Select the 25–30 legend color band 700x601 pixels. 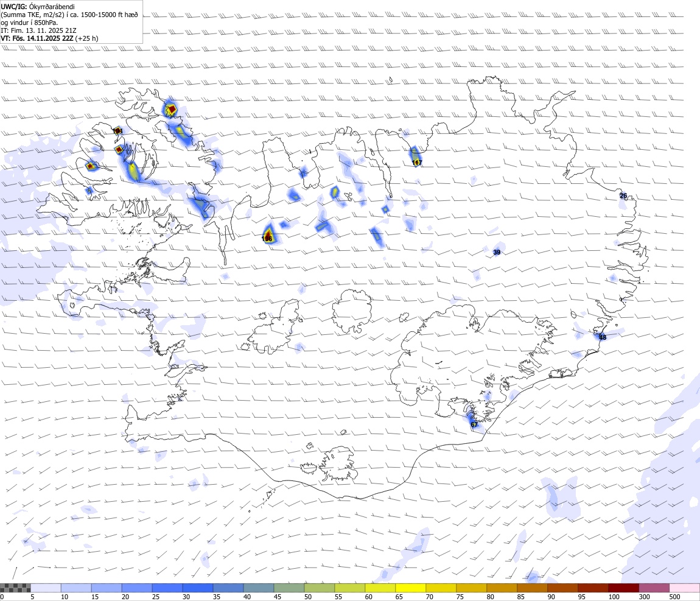pyautogui.click(x=167, y=588)
